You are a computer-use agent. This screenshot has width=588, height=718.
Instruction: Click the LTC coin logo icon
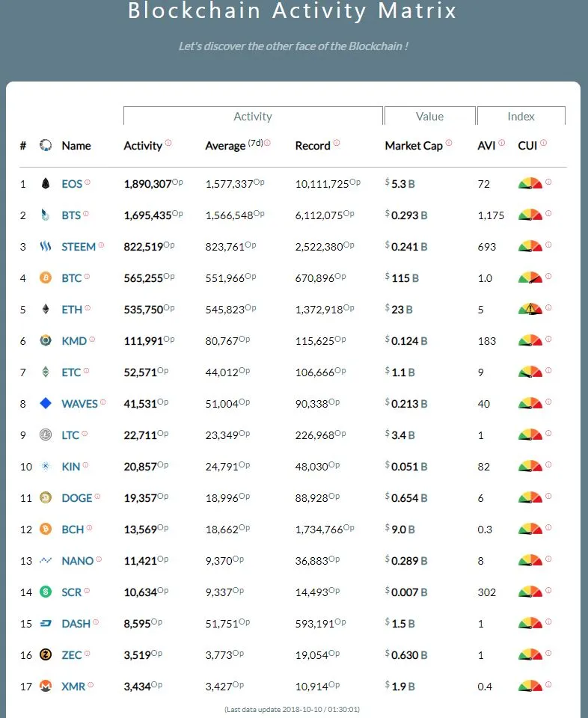(46, 435)
